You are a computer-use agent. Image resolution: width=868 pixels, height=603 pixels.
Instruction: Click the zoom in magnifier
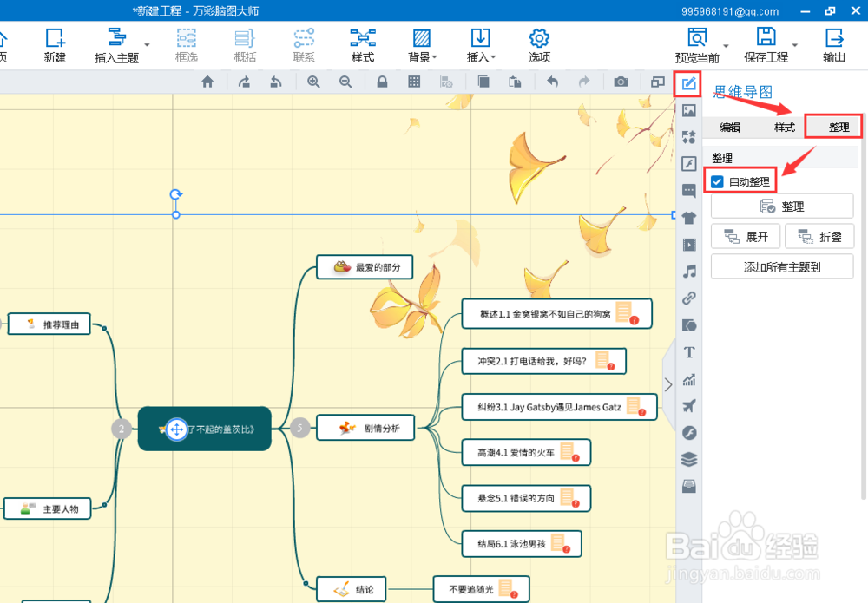click(x=313, y=82)
